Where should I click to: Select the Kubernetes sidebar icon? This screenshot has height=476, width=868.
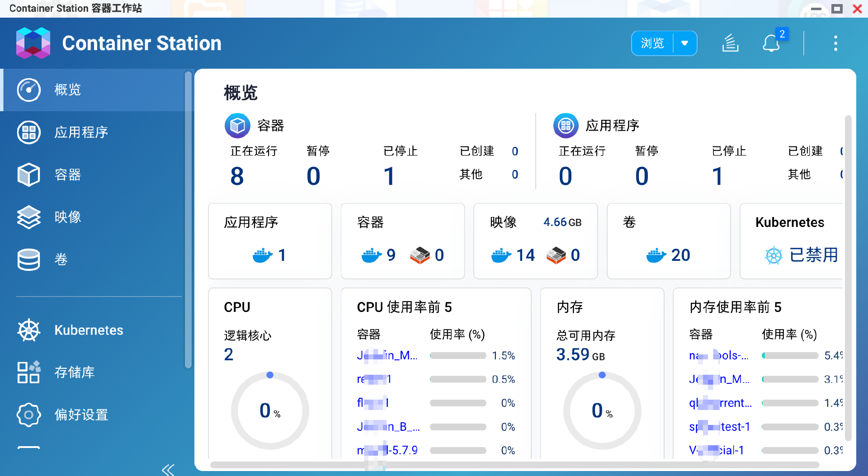coord(89,330)
